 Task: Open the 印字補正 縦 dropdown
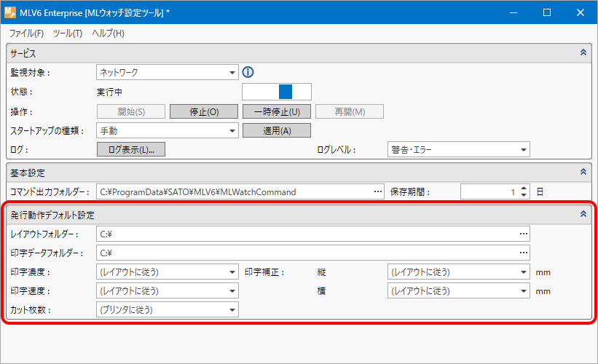pos(458,272)
